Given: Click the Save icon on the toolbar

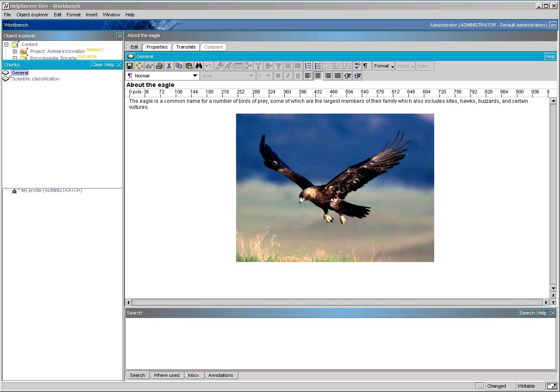Looking at the screenshot, I should pyautogui.click(x=130, y=65).
